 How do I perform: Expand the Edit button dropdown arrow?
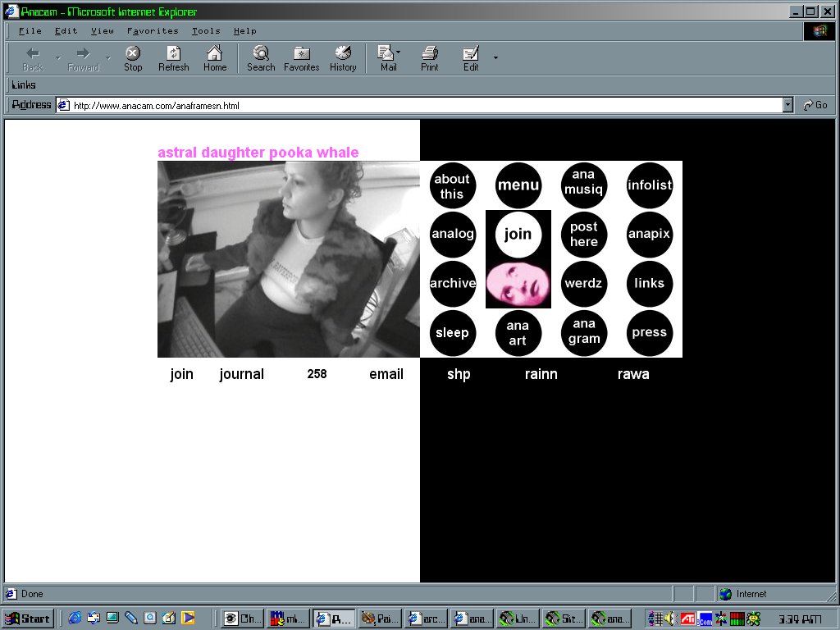(x=495, y=57)
